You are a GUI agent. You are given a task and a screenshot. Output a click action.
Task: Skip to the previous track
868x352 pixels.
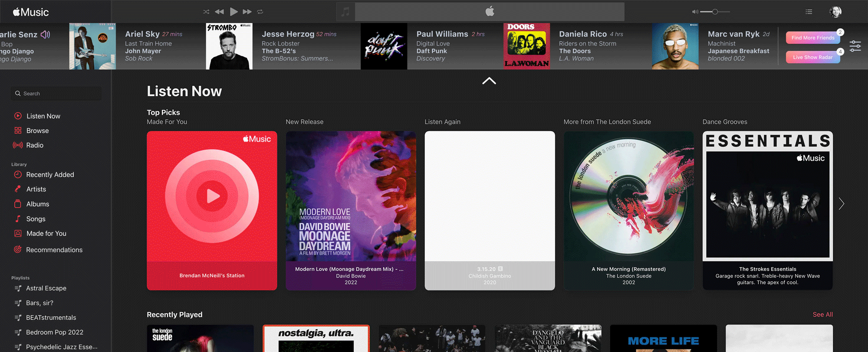coord(220,12)
